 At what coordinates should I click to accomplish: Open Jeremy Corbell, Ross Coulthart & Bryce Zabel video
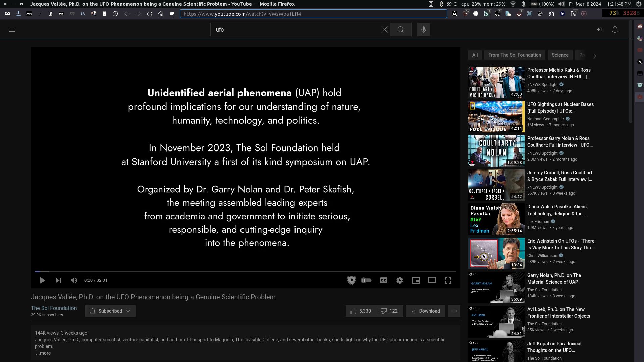[559, 176]
